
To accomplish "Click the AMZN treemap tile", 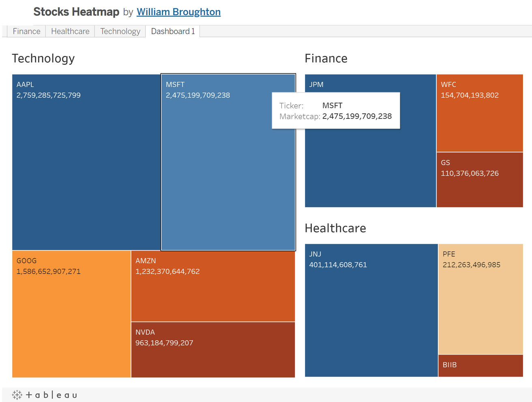I will click(x=213, y=292).
